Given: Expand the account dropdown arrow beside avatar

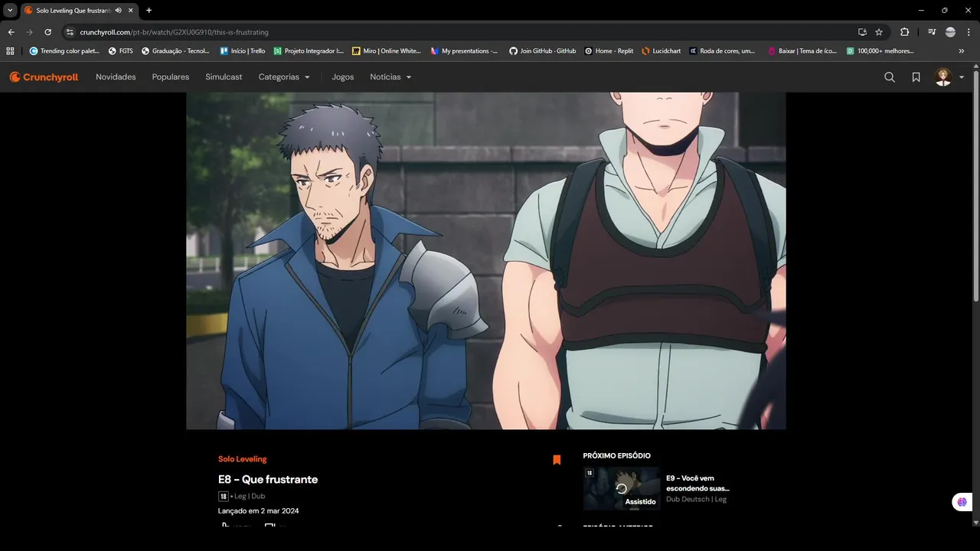Looking at the screenshot, I should [x=962, y=77].
